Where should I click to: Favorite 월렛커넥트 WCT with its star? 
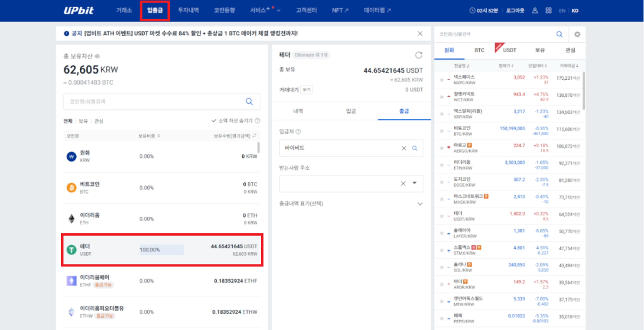tap(441, 96)
